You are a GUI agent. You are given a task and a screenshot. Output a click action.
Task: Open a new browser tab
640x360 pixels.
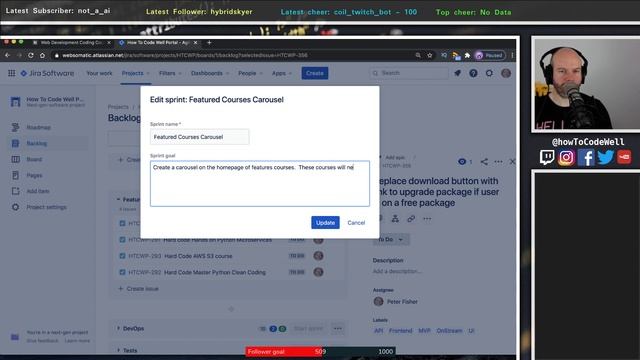[x=209, y=42]
